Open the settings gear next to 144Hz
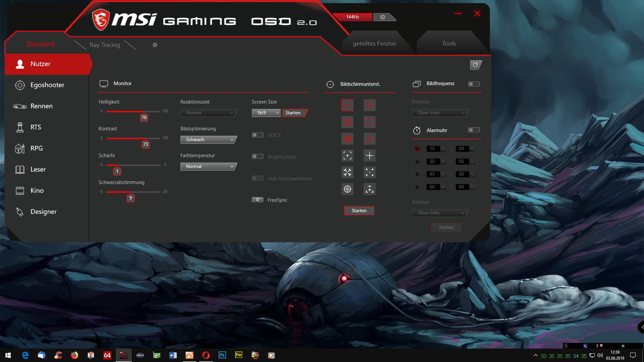 [383, 17]
